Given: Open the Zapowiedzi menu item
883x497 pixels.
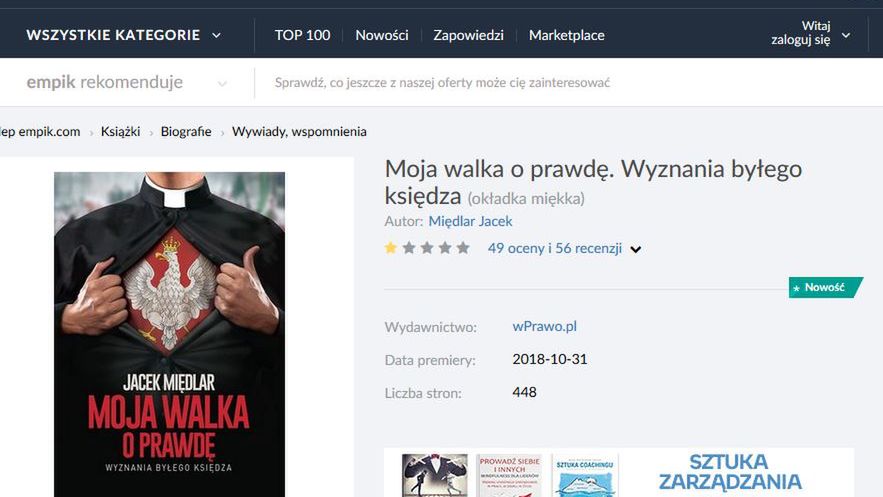Looking at the screenshot, I should click(x=469, y=35).
